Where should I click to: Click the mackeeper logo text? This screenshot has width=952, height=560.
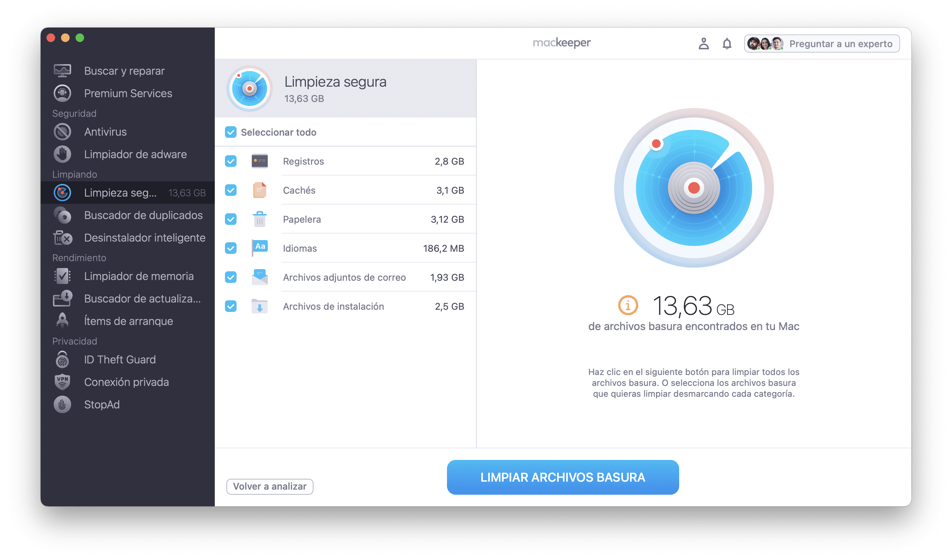coord(562,43)
